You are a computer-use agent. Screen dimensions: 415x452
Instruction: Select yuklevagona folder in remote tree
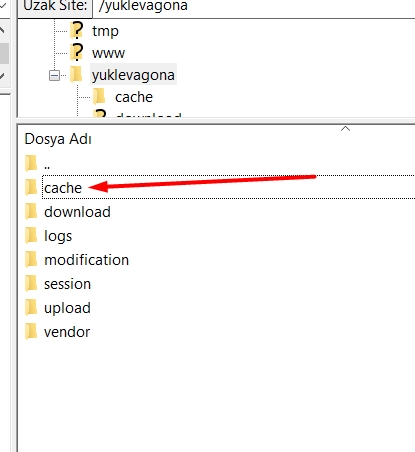[133, 75]
